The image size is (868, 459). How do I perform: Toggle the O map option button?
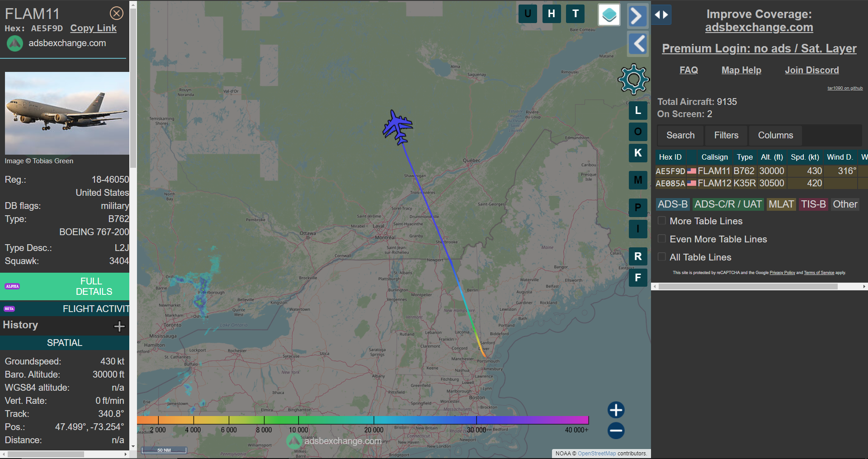[x=638, y=132]
